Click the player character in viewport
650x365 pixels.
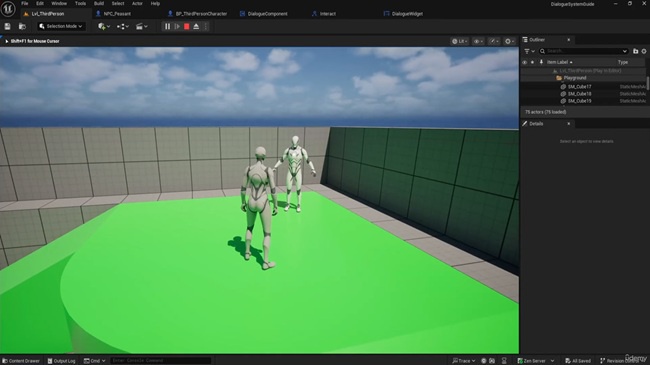(x=259, y=207)
